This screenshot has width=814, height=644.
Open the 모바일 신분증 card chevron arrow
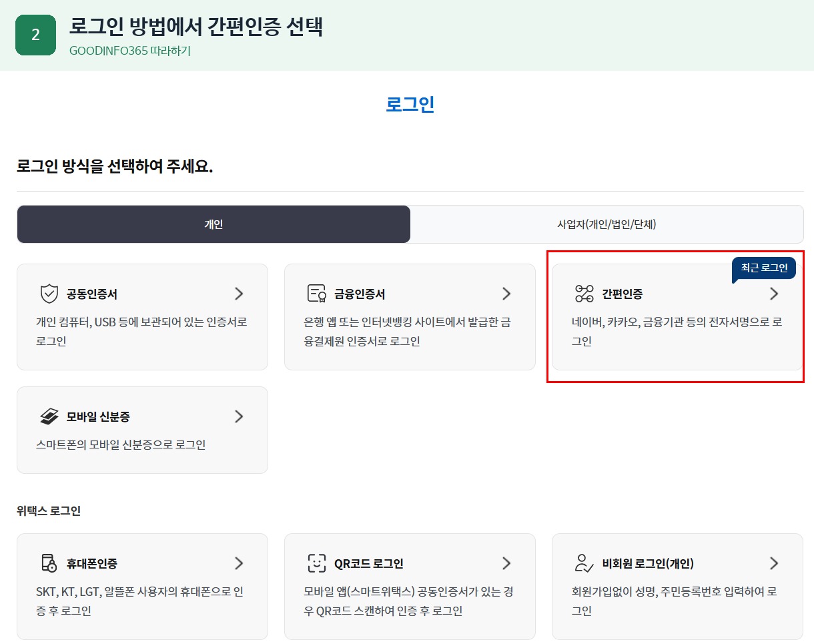(239, 416)
